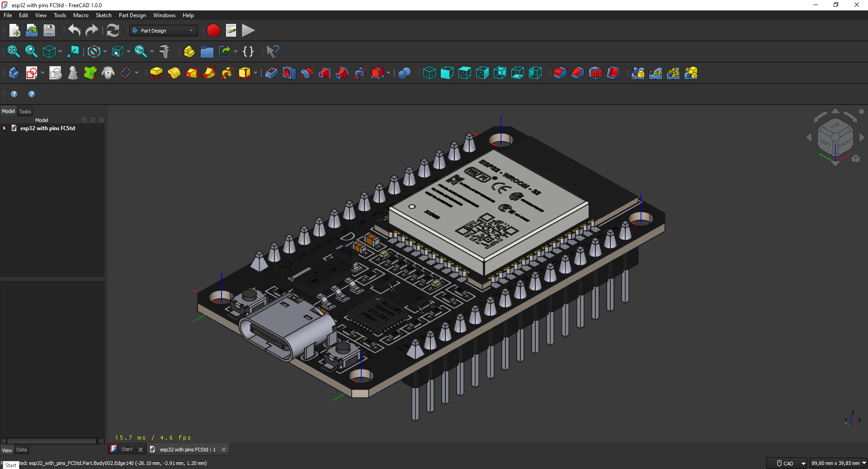
Task: Add a variable set with braces icon
Action: tap(248, 52)
